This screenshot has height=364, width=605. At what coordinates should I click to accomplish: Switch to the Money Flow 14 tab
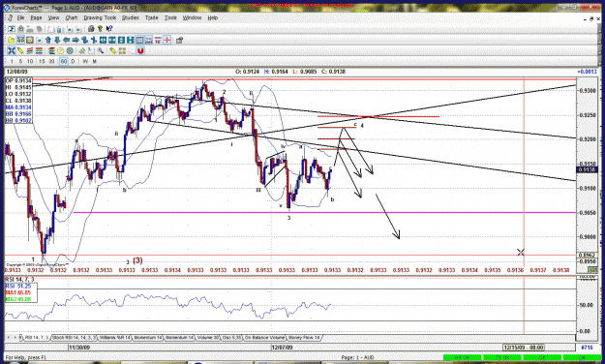click(x=304, y=338)
